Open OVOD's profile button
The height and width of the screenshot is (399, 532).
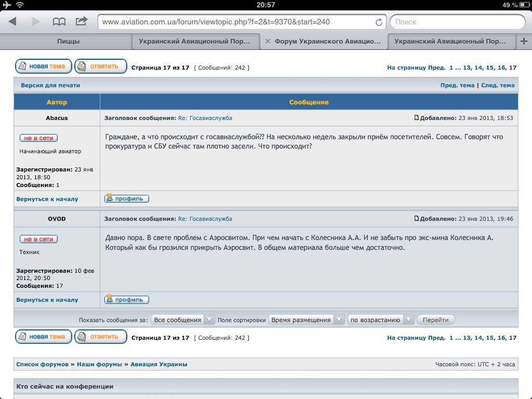(127, 299)
